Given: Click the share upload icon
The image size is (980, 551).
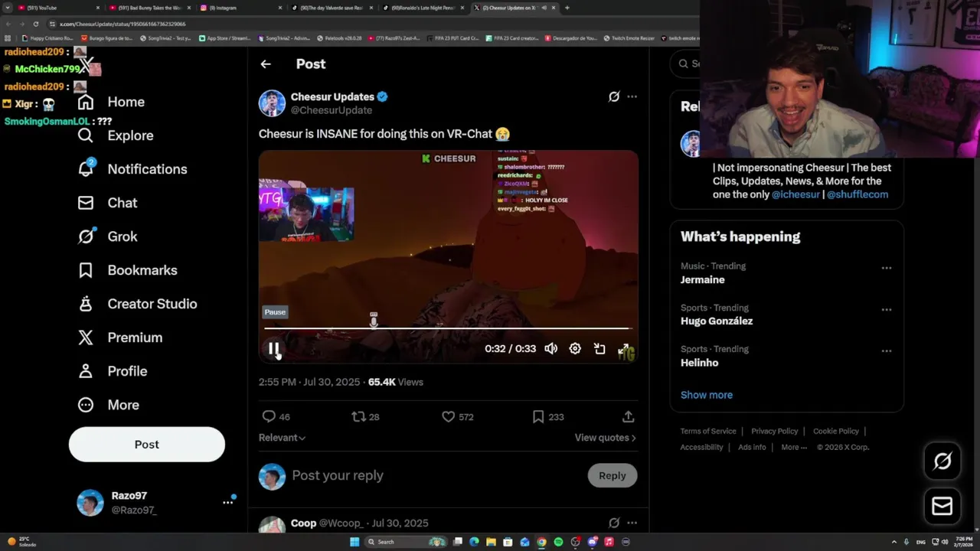Looking at the screenshot, I should (x=628, y=416).
